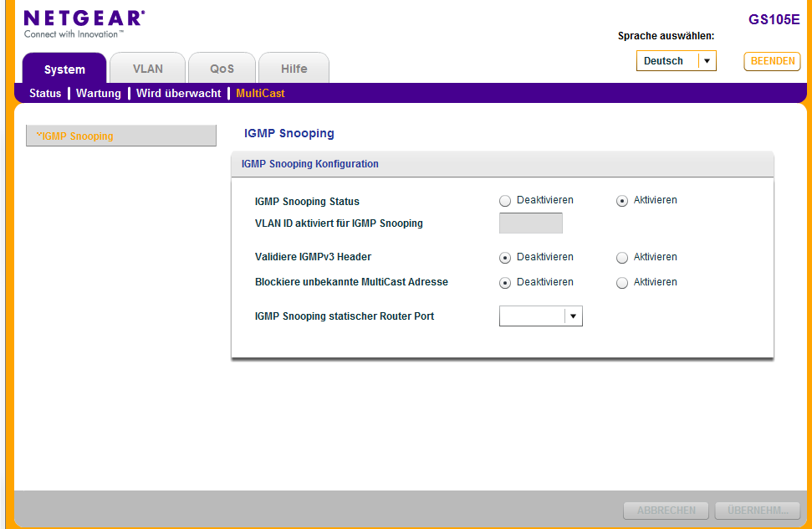Open the language dropdown showing Deutsch
The height and width of the screenshot is (529, 812).
pyautogui.click(x=676, y=61)
